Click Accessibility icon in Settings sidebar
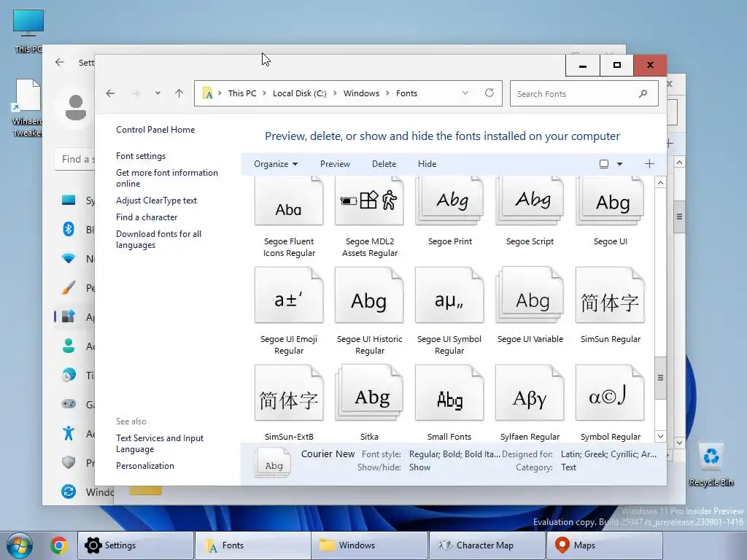The image size is (747, 560). (x=69, y=433)
